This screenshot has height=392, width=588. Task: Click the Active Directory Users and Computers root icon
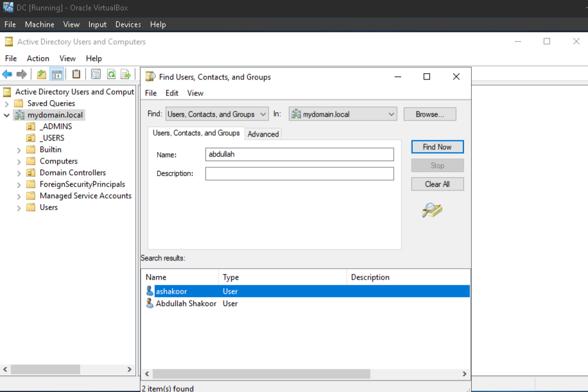tap(7, 92)
